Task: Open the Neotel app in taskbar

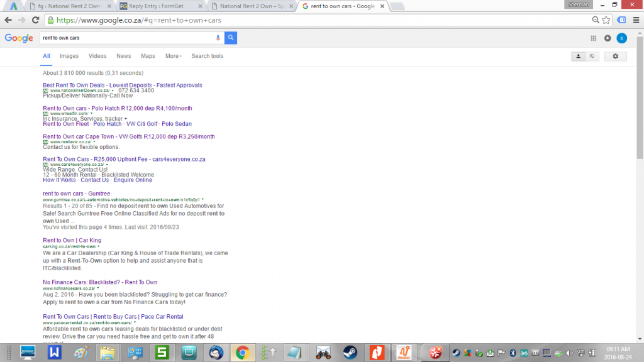Action: 404,353
